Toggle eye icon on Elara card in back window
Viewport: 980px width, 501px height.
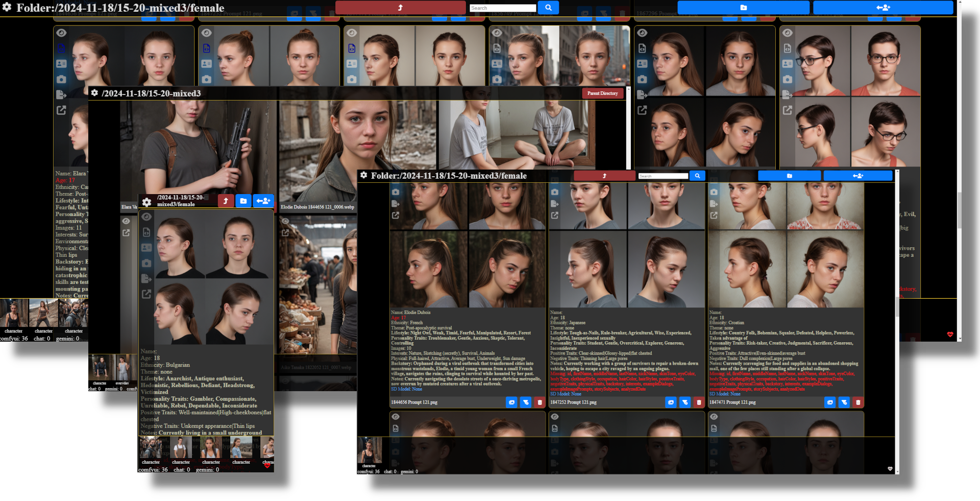pos(61,33)
